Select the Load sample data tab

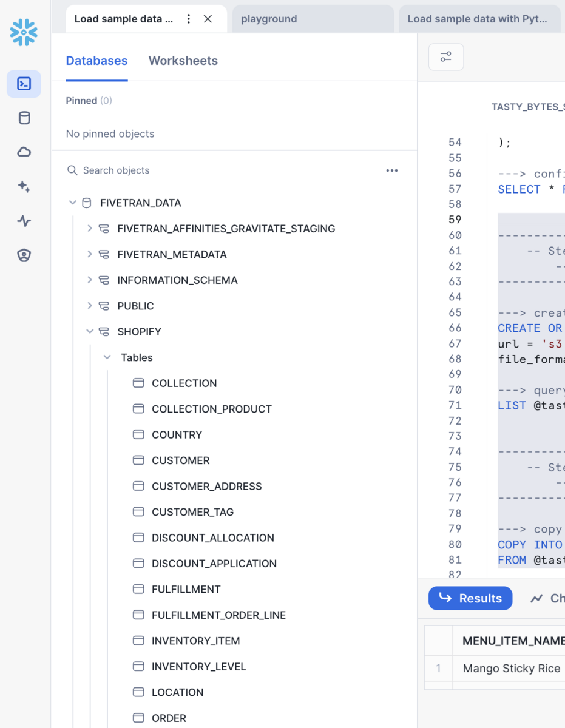pyautogui.click(x=124, y=19)
